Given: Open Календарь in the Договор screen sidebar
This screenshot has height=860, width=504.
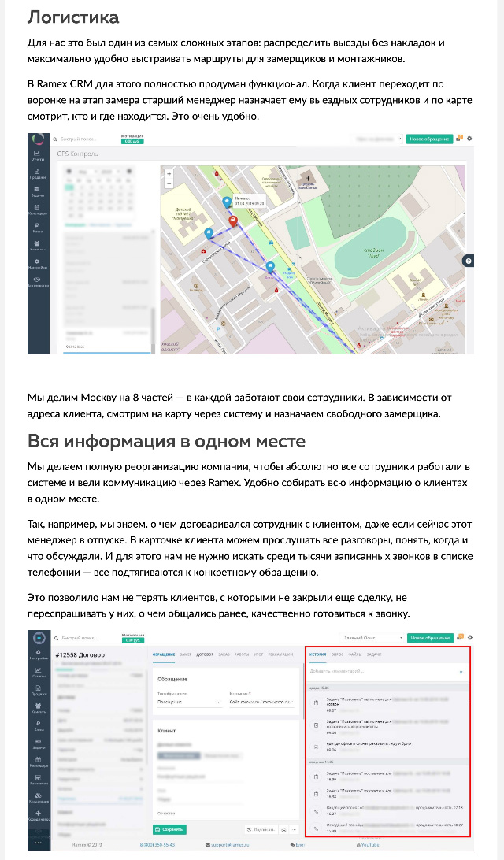Looking at the screenshot, I should click(x=38, y=762).
